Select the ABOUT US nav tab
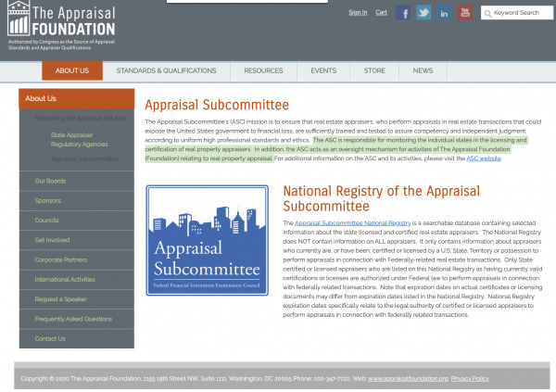Viewport: 556px width, 392px height. click(72, 70)
